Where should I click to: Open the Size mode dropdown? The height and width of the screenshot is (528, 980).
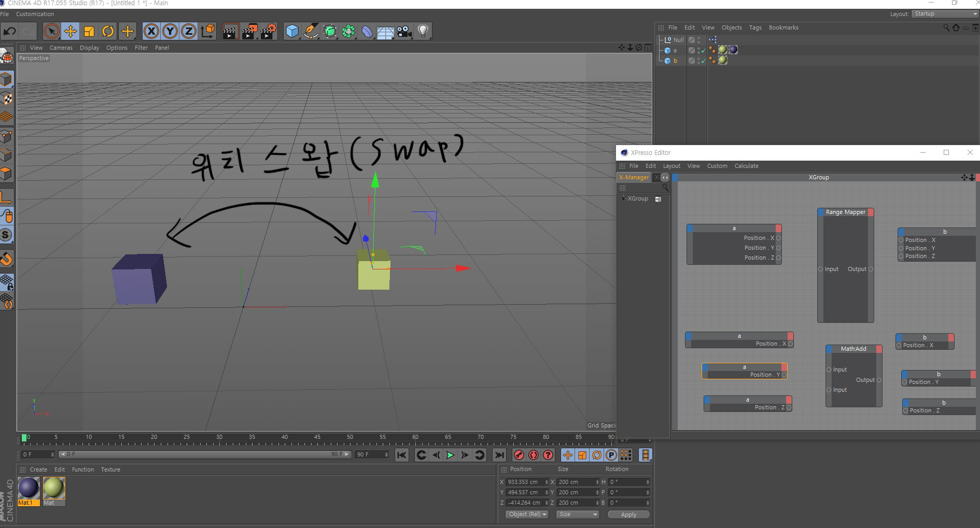tap(578, 515)
